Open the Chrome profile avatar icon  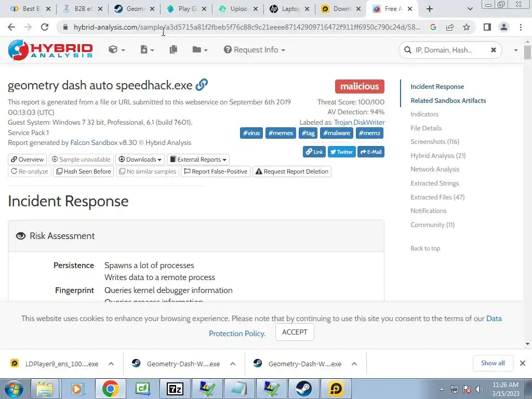point(504,27)
